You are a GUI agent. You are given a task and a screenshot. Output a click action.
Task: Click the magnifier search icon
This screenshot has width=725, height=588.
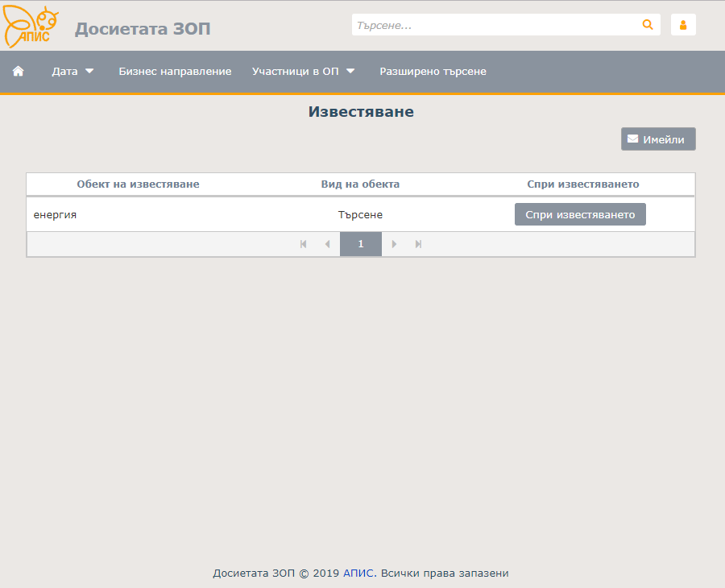[648, 25]
